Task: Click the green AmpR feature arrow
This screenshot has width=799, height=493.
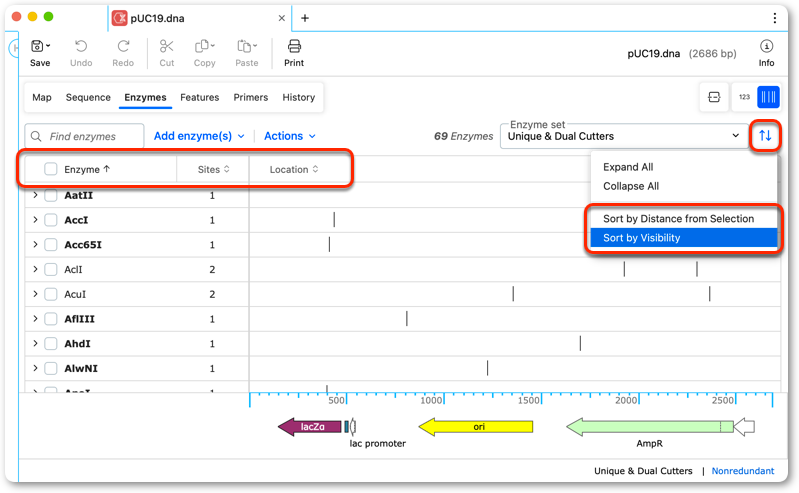Action: click(650, 427)
